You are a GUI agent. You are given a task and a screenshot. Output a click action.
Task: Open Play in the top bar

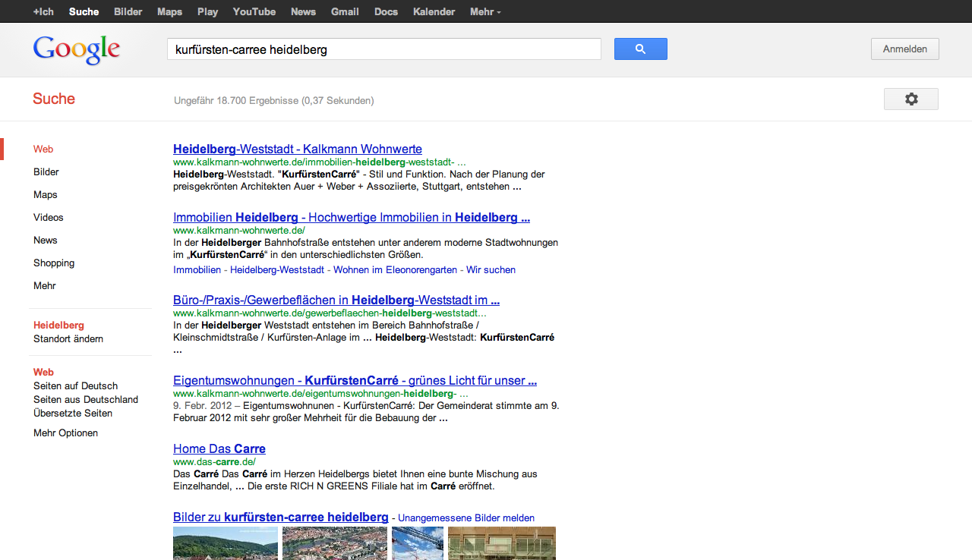click(207, 11)
